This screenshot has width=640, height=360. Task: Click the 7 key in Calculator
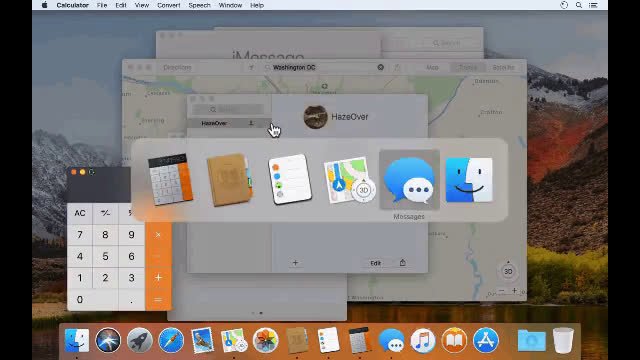pos(80,235)
